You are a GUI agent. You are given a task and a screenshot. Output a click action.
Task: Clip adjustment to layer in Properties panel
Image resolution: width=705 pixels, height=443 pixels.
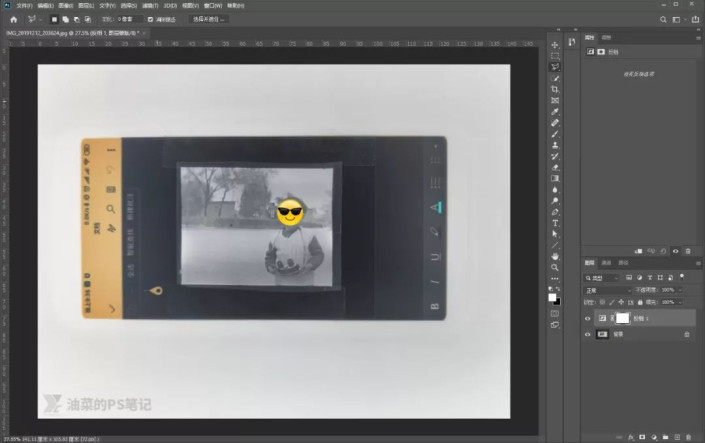pyautogui.click(x=638, y=251)
